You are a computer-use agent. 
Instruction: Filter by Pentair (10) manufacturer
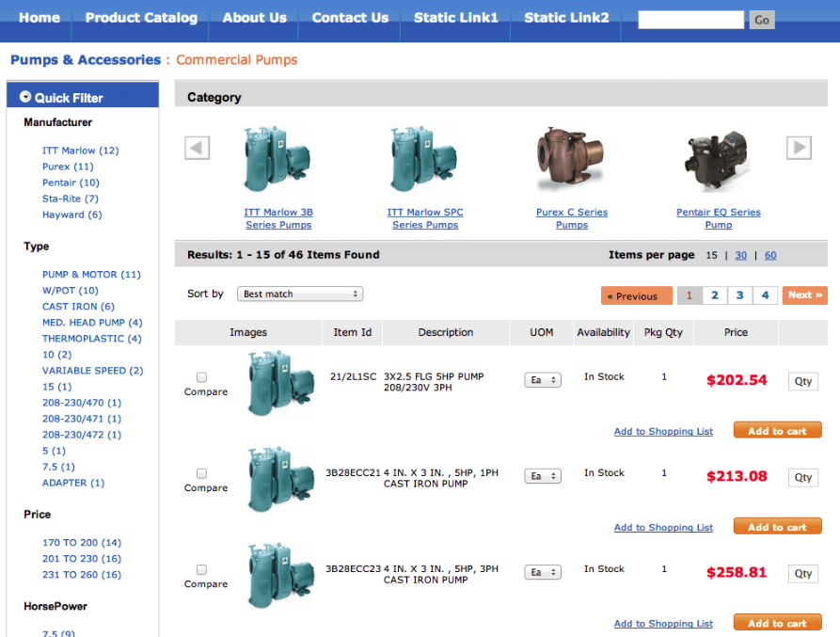coord(71,183)
